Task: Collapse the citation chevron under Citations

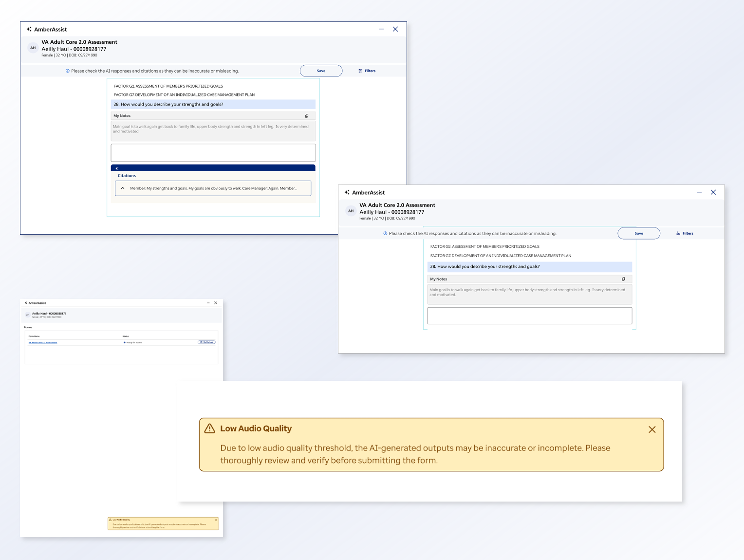Action: [123, 188]
